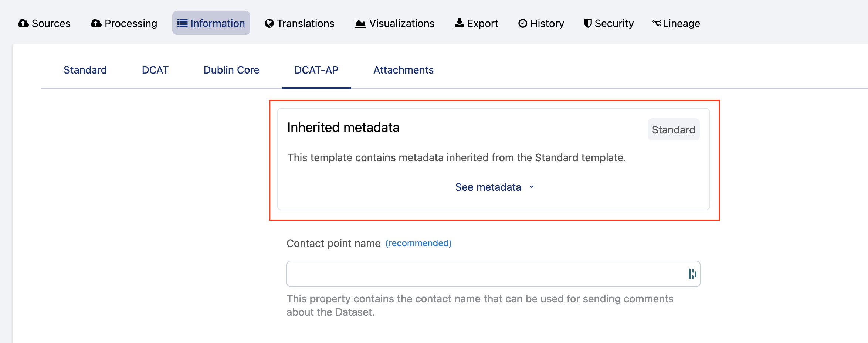Screen dimensions: 868x343
Task: Click the Export download icon
Action: point(460,23)
